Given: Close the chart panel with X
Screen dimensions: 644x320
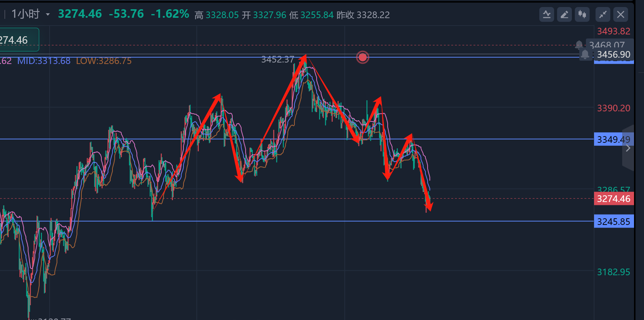Looking at the screenshot, I should point(620,15).
